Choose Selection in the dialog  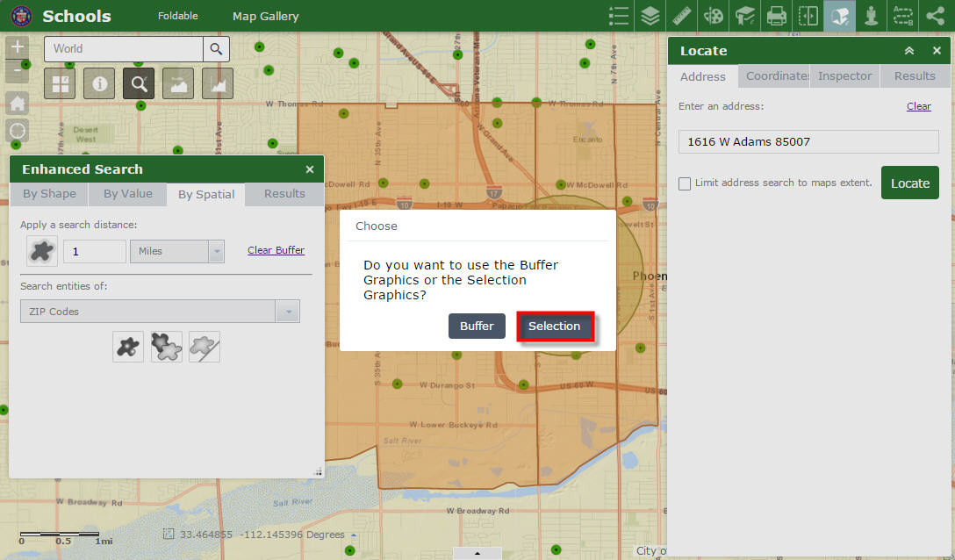pos(554,326)
